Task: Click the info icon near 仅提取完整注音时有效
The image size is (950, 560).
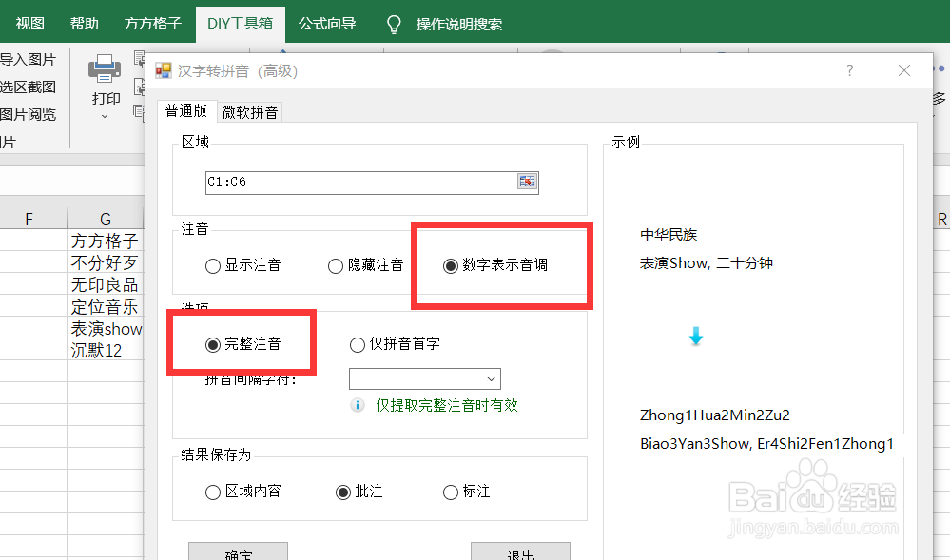Action: 357,405
